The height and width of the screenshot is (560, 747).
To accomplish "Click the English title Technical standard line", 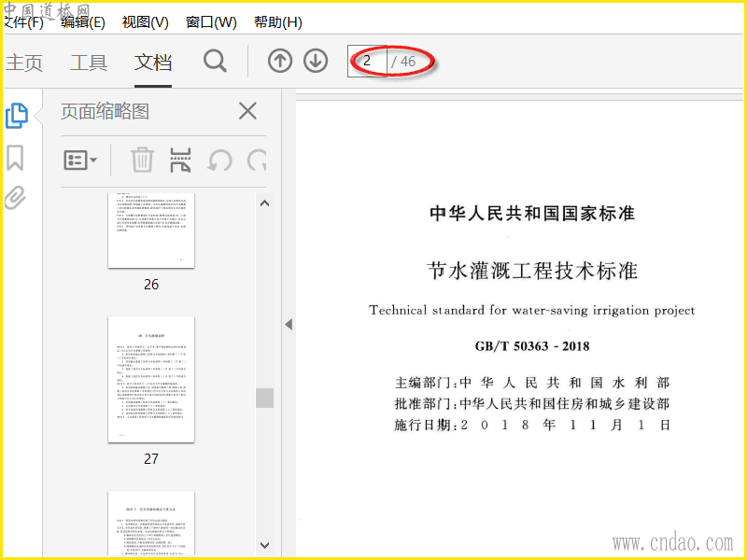I will click(x=531, y=311).
